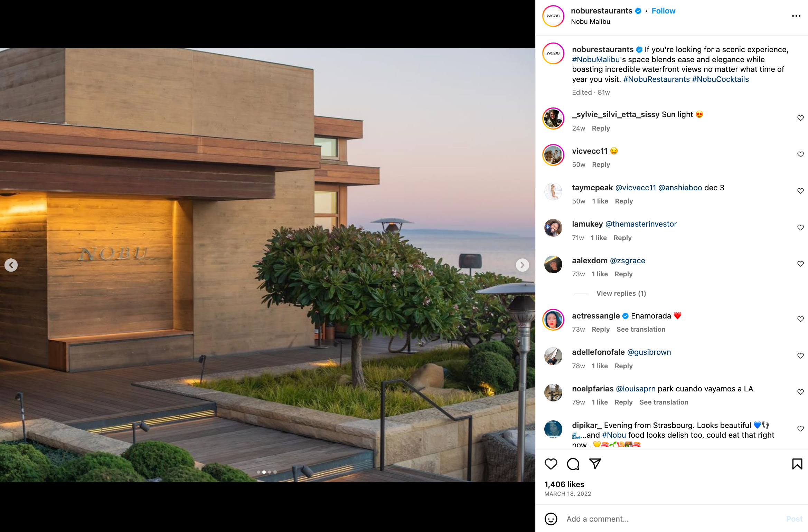Image resolution: width=808 pixels, height=532 pixels.
Task: Open the #NobuMalibu hashtag
Action: point(596,59)
